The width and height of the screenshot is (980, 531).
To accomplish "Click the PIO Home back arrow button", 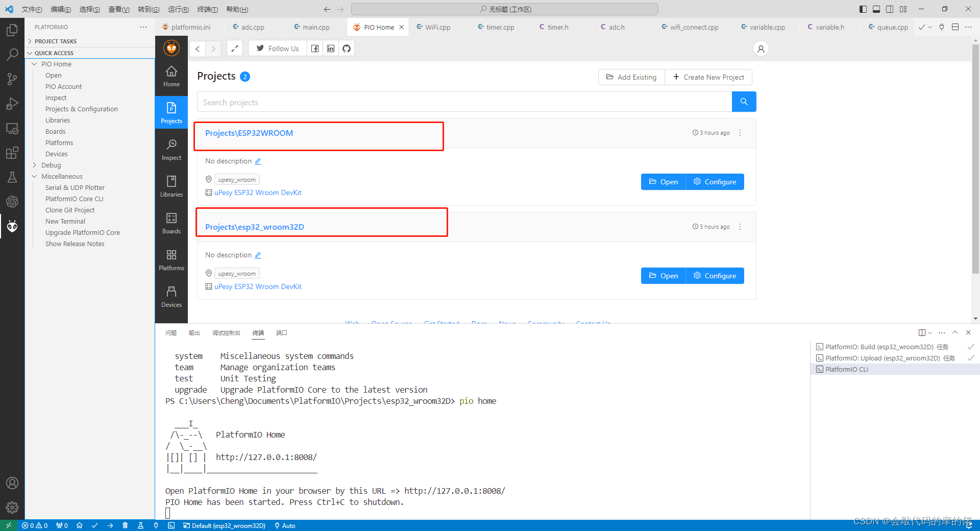I will coord(198,49).
